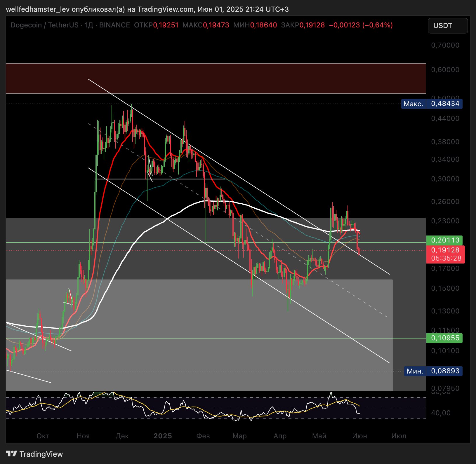Viewport: 476px width, 464px height.
Task: Click the ОТКР 0,19251 open value
Action: [x=156, y=25]
